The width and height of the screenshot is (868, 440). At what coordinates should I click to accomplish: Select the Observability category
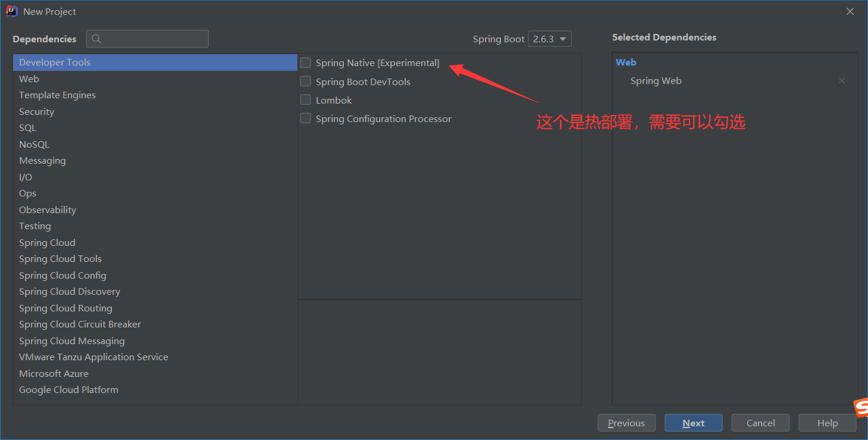(x=155, y=210)
